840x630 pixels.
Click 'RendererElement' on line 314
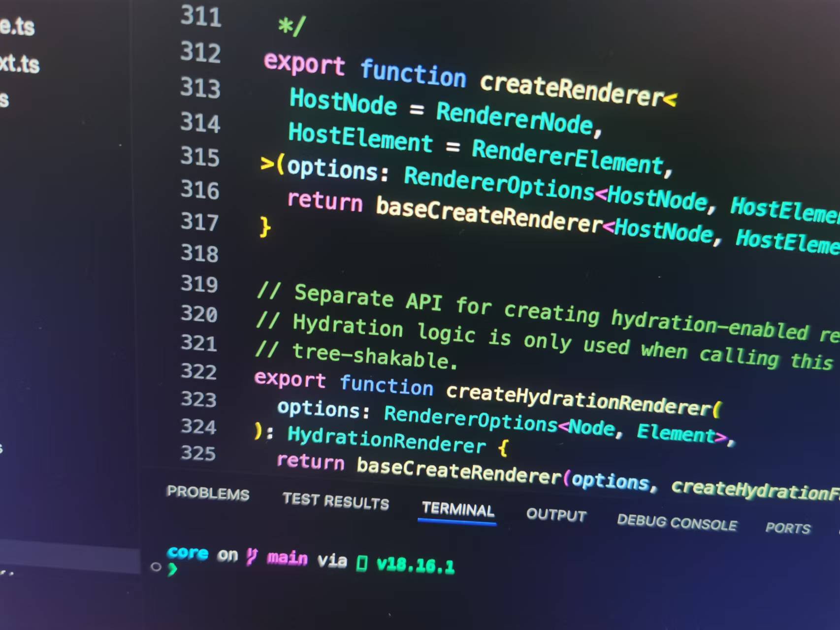click(568, 157)
